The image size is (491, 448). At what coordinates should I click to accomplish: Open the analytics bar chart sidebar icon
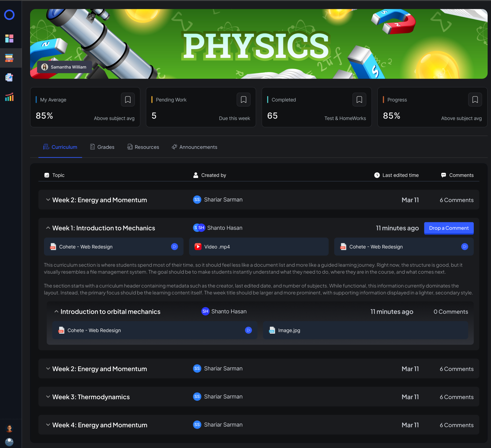[9, 97]
